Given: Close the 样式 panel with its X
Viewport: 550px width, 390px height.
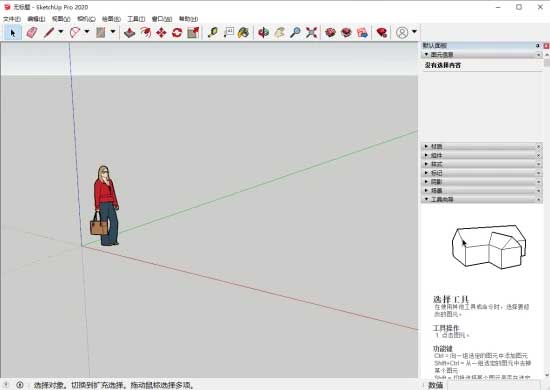Looking at the screenshot, I should 538,164.
